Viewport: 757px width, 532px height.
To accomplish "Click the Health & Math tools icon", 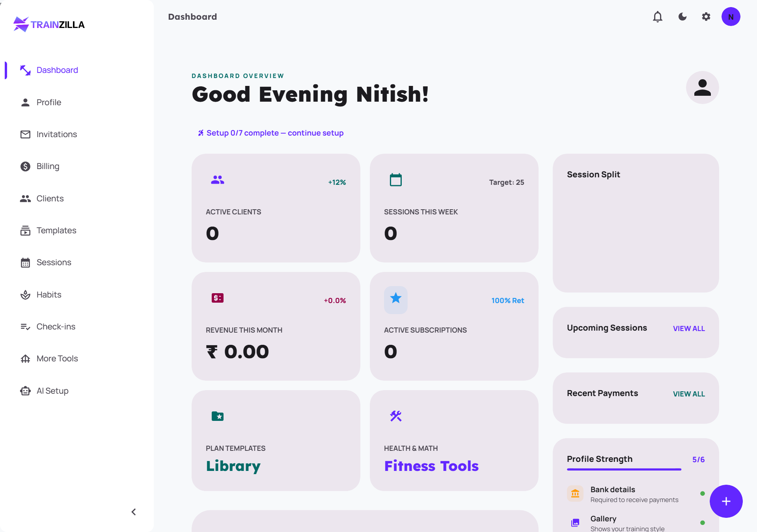I will pyautogui.click(x=395, y=416).
